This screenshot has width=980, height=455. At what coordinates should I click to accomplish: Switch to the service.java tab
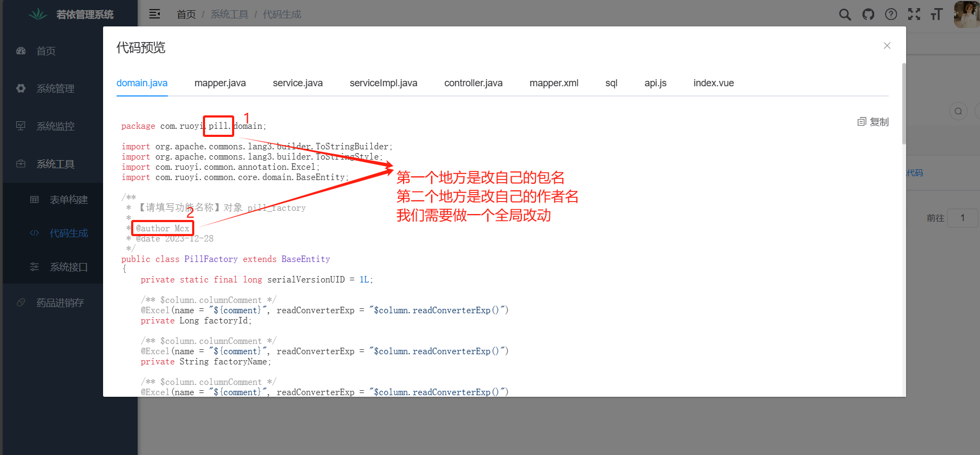coord(298,83)
